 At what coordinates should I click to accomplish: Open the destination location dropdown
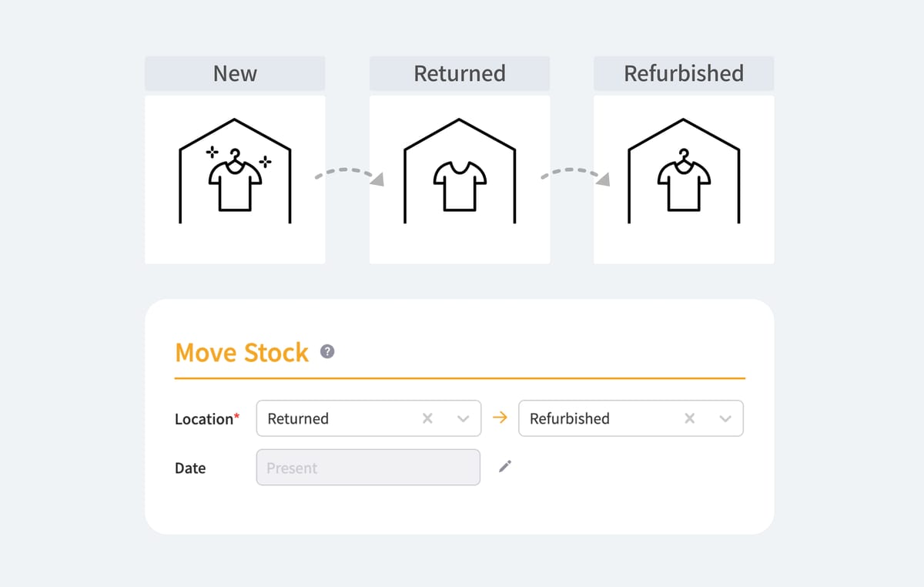[725, 418]
